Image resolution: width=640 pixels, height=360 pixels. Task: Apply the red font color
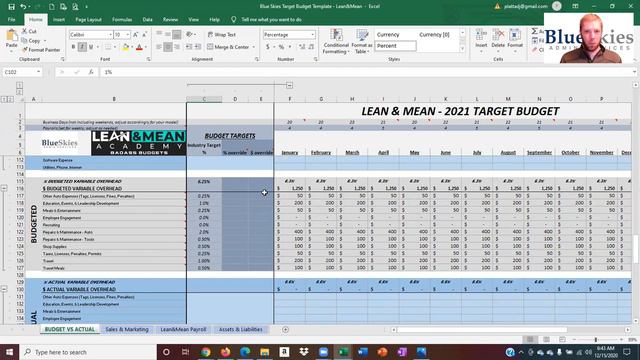[x=139, y=47]
